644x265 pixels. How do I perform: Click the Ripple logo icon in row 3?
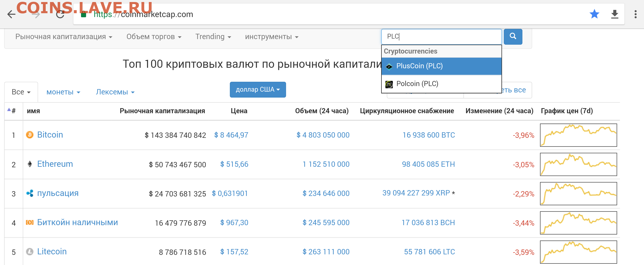tap(30, 193)
